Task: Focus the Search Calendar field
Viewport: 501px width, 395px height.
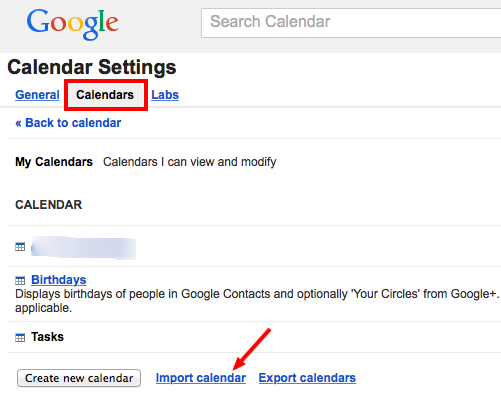Action: [x=351, y=23]
